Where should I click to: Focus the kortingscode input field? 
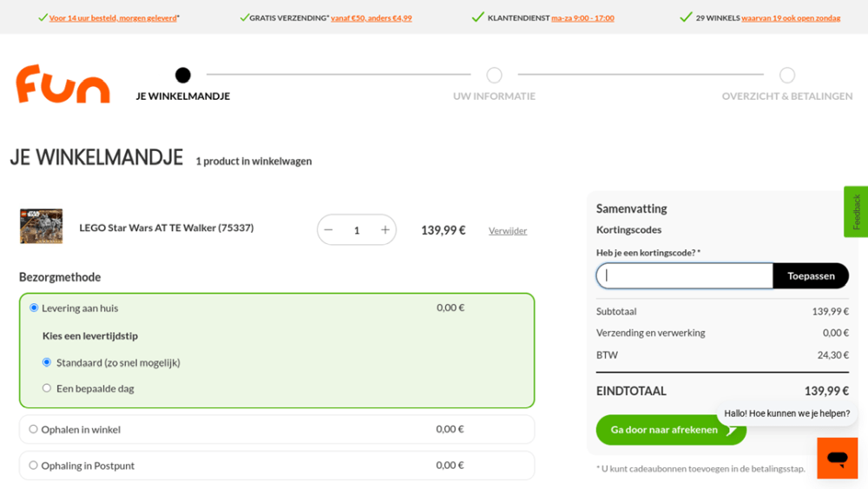684,276
